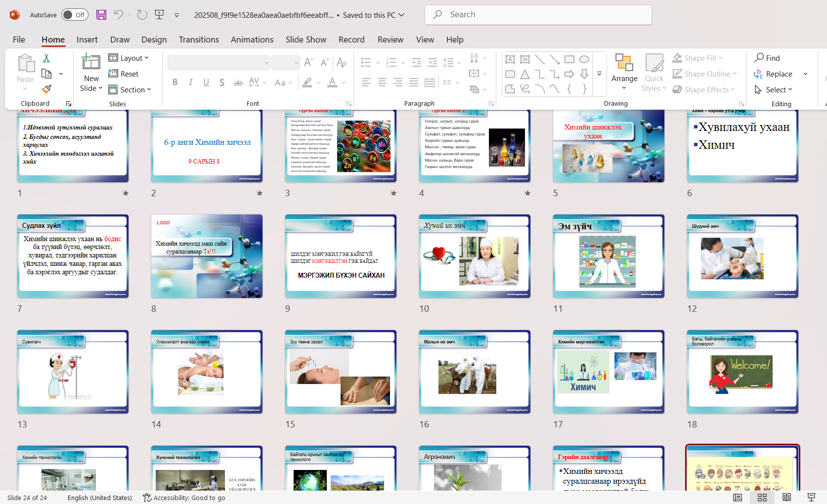
Task: Click Reset slide button
Action: (124, 74)
